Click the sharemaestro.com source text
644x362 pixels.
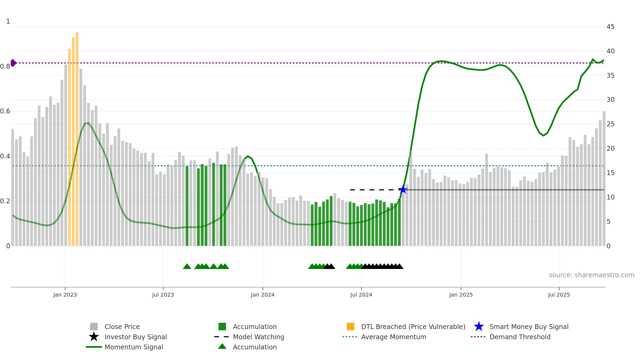[x=592, y=275]
